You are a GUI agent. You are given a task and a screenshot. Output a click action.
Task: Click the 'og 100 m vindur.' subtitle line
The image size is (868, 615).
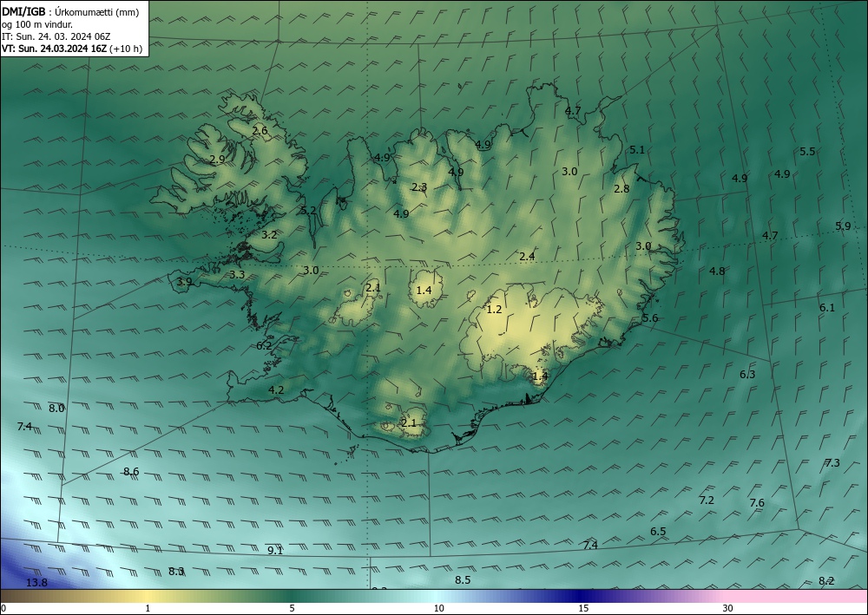[37, 24]
